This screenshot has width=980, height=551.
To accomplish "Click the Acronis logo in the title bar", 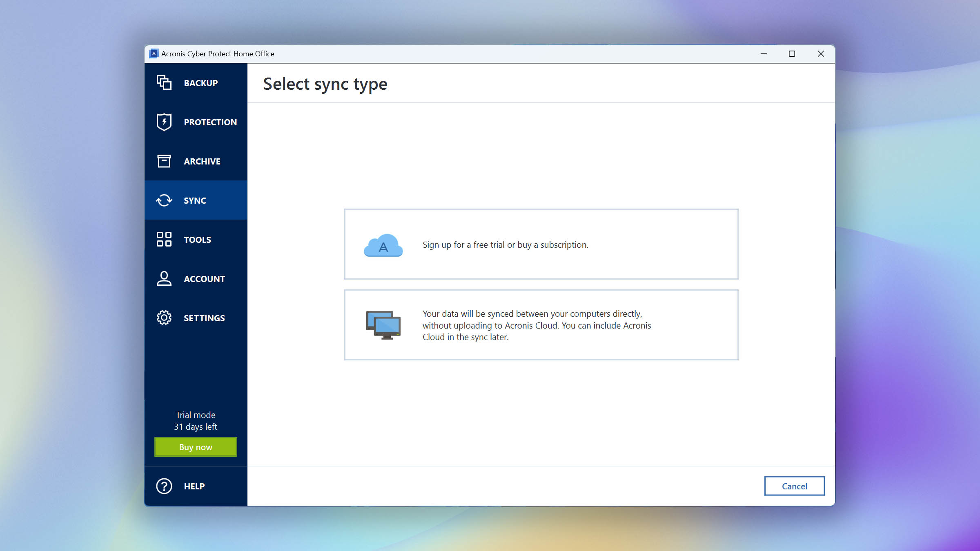I will pos(154,53).
